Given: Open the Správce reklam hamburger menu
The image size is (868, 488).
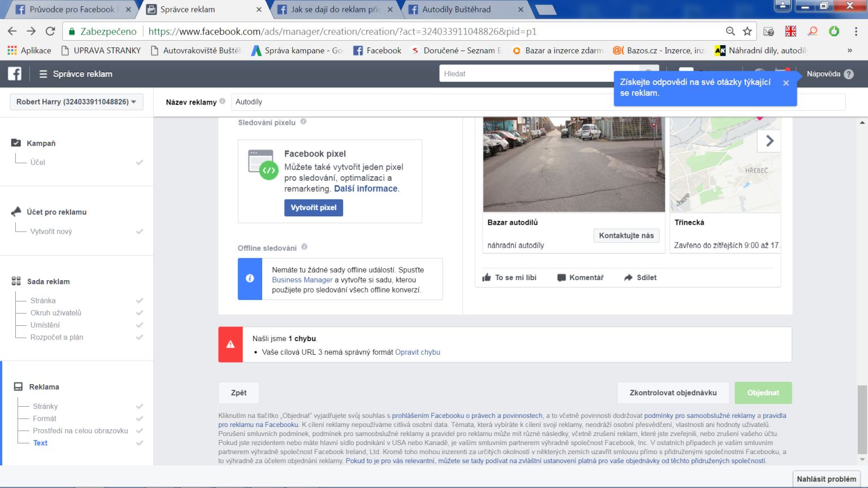Looking at the screenshot, I should (43, 74).
